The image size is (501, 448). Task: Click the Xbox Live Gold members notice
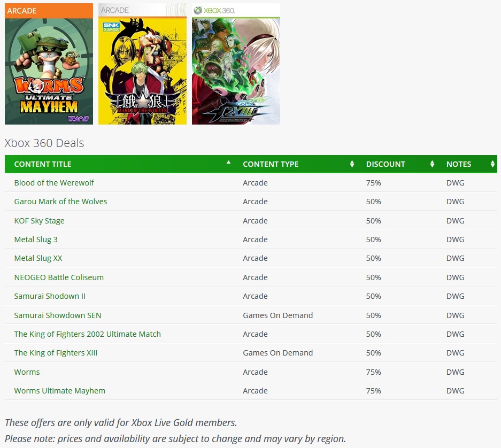pyautogui.click(x=121, y=423)
